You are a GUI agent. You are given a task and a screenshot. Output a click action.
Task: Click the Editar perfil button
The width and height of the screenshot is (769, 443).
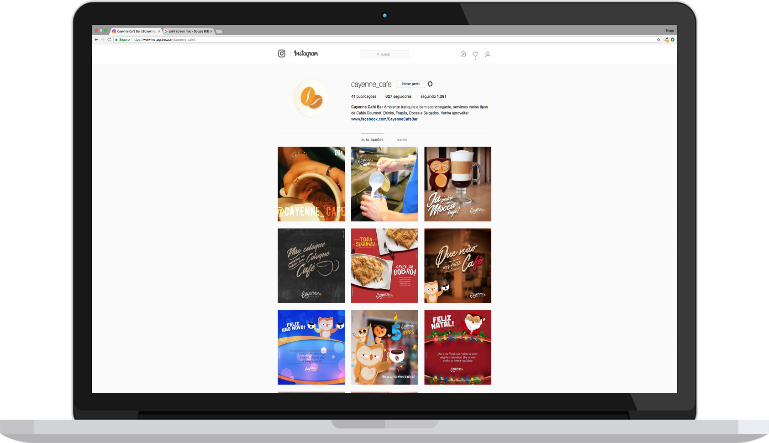point(410,84)
